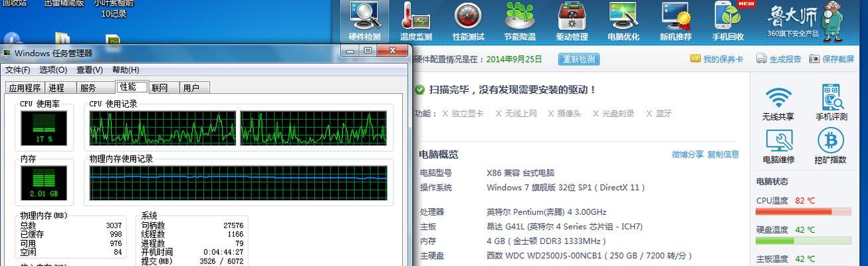Open 我的保养卡 maintenance card
The height and width of the screenshot is (266, 868).
[x=716, y=59]
